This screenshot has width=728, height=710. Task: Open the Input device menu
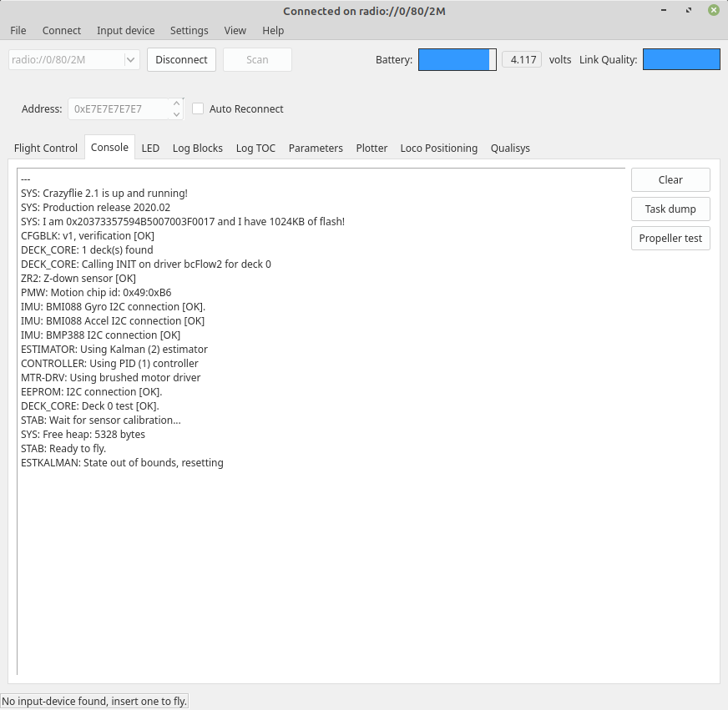[x=125, y=30]
